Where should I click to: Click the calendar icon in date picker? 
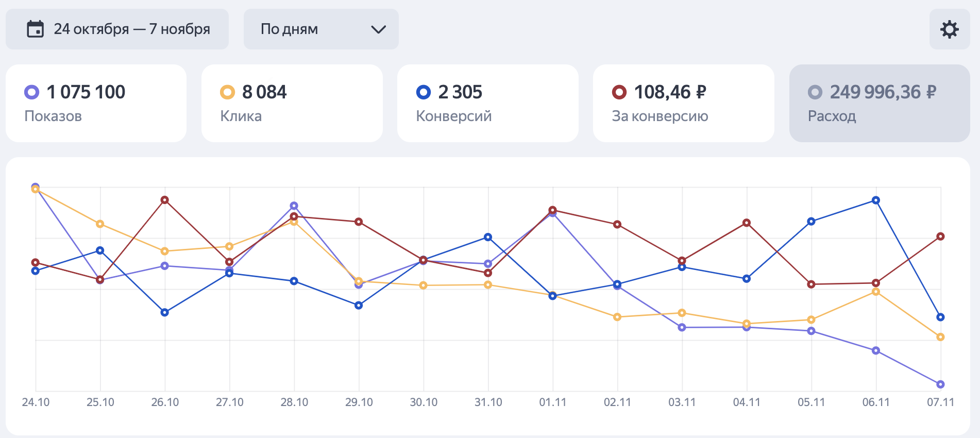point(36,29)
